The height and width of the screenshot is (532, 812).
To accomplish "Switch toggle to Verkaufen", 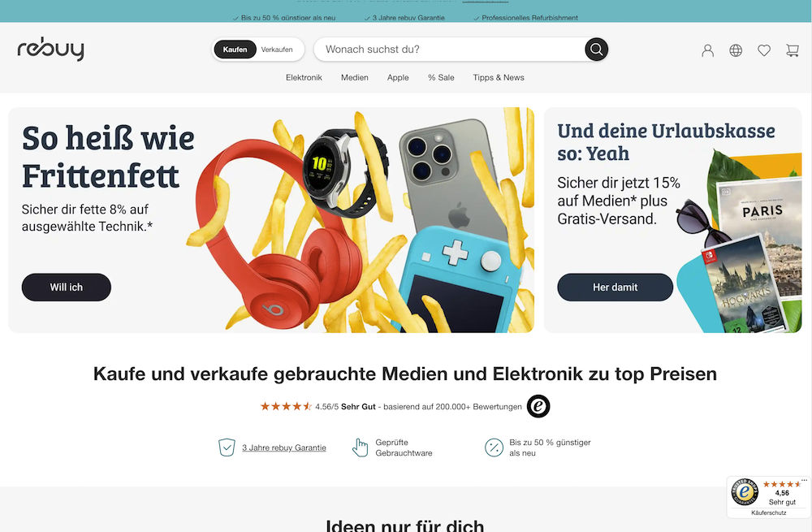I will pos(277,50).
